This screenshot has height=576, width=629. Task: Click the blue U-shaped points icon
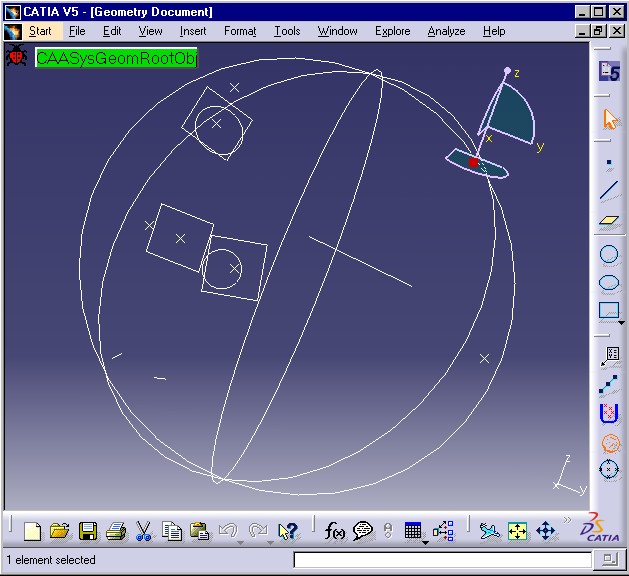pos(609,413)
